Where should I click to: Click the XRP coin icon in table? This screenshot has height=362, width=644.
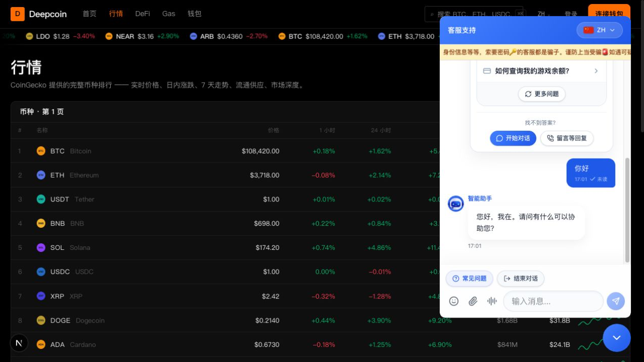[41, 296]
